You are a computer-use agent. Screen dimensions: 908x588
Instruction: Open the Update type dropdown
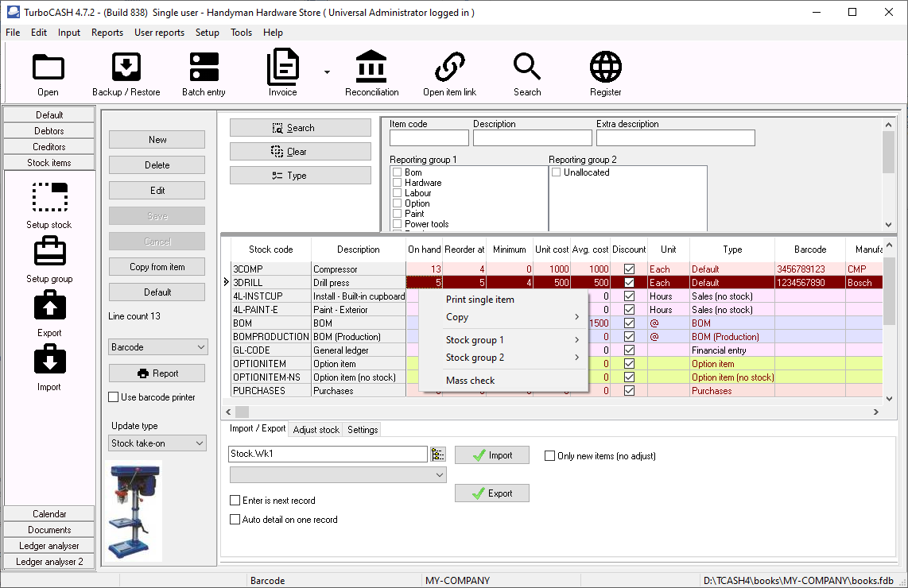157,443
